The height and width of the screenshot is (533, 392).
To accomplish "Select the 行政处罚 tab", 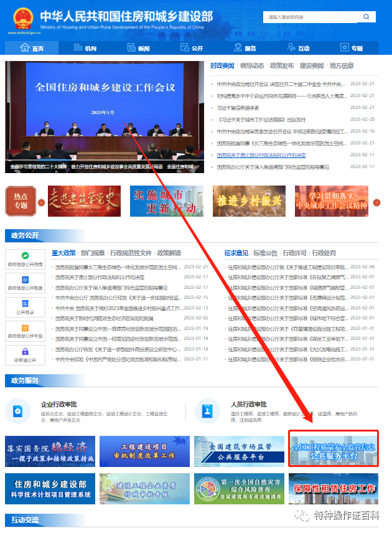I will [324, 253].
